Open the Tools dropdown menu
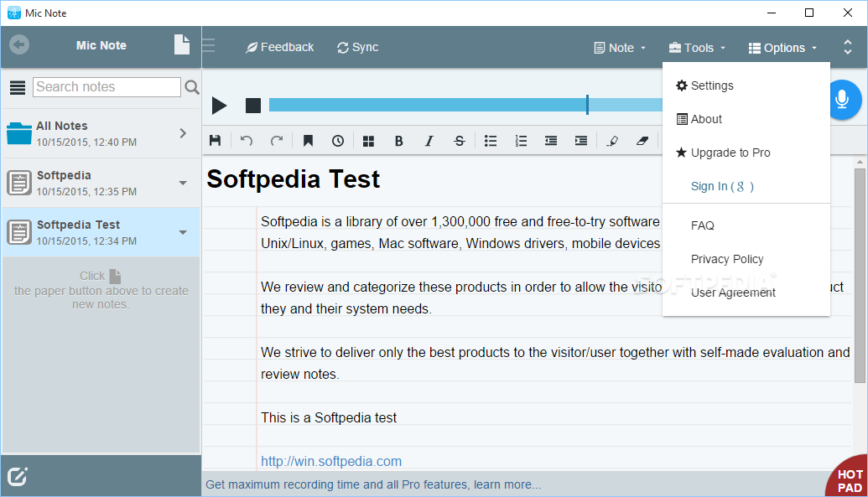This screenshot has height=497, width=868. [x=697, y=48]
